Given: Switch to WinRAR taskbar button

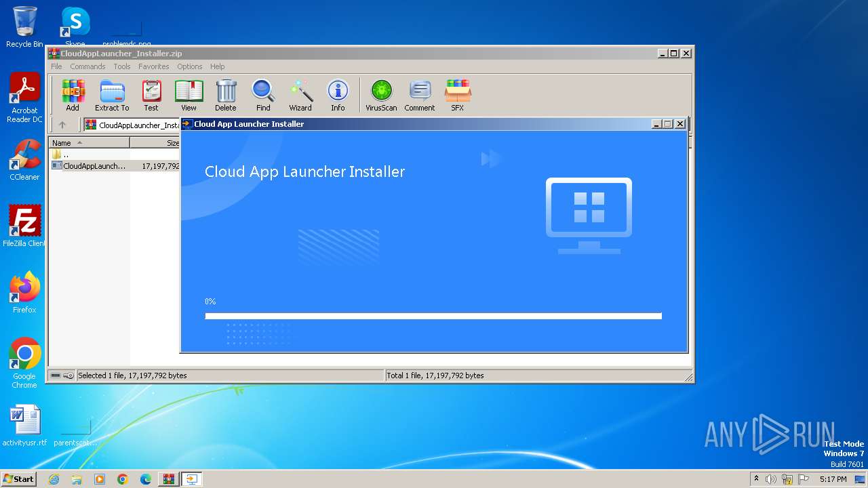Looking at the screenshot, I should (x=168, y=479).
